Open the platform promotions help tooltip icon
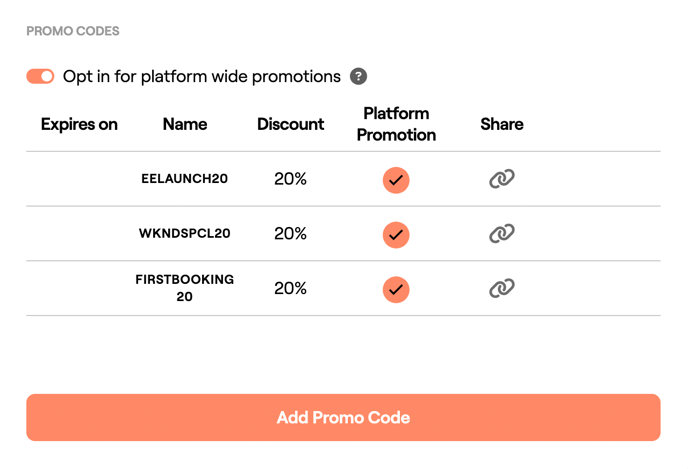Screen dimensions: 688x469 point(359,77)
